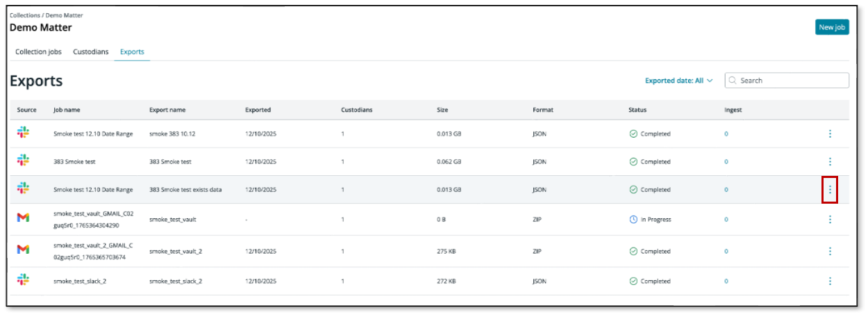868x317 pixels.
Task: Open ingest count link for smoke_test_vault_2
Action: pyautogui.click(x=726, y=250)
